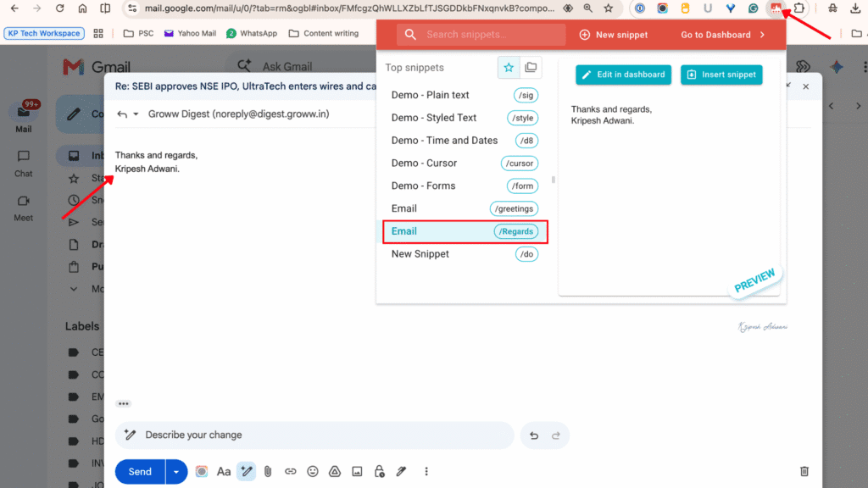Open the emoji picker in compose toolbar
Image resolution: width=868 pixels, height=488 pixels.
313,471
